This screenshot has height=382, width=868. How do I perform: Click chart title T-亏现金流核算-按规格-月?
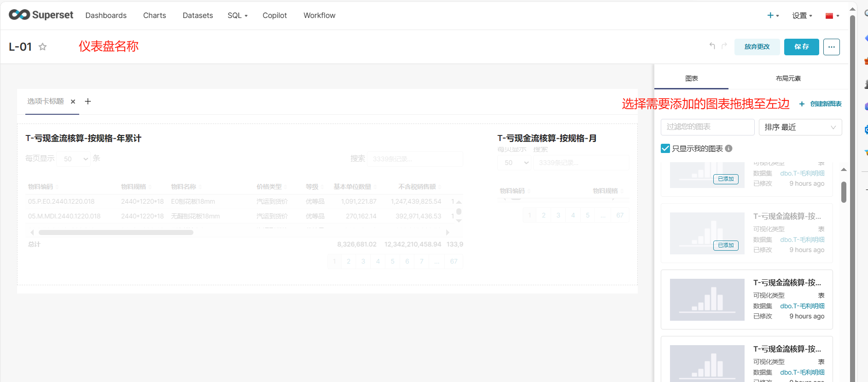pos(547,138)
